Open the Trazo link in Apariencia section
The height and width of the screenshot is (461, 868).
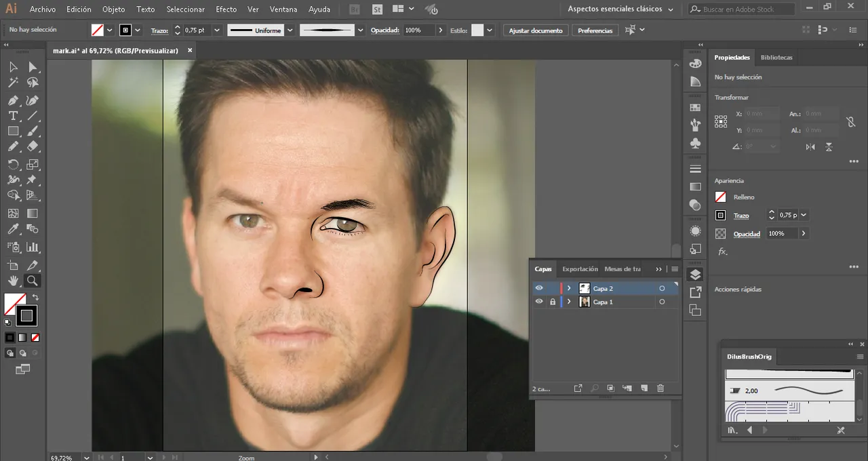click(741, 216)
